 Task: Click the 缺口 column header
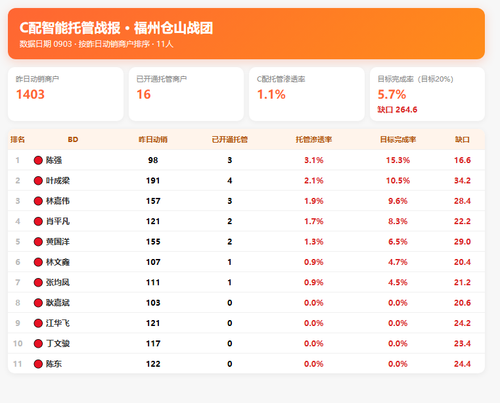pyautogui.click(x=462, y=139)
